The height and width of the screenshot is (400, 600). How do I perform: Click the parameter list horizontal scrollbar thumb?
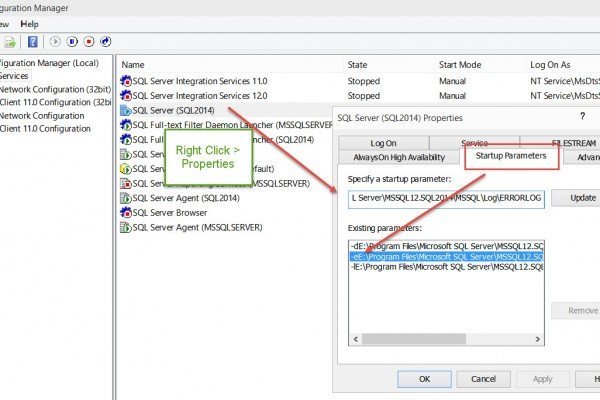[414, 339]
